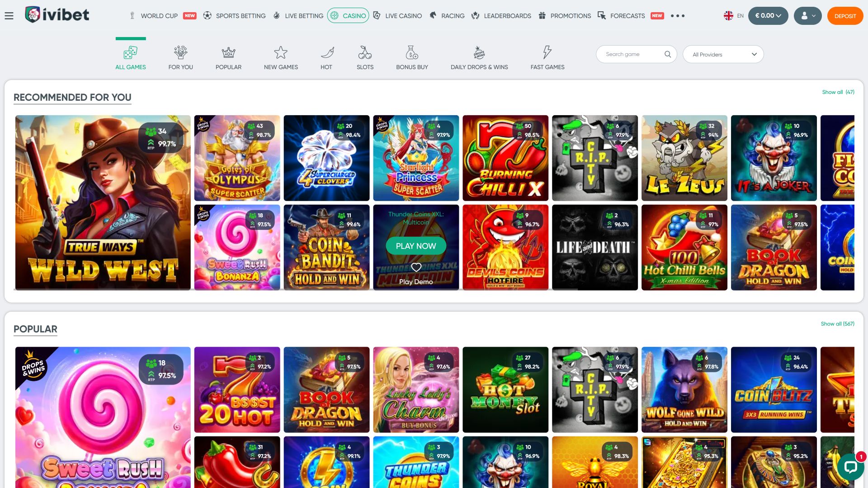The height and width of the screenshot is (488, 868).
Task: Click the Recommended For You heading
Action: coord(72,98)
